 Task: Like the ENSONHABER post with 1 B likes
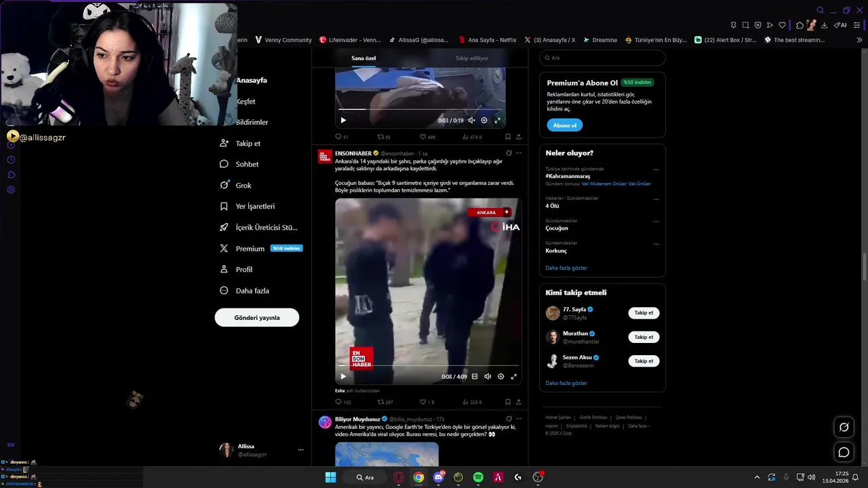427,402
